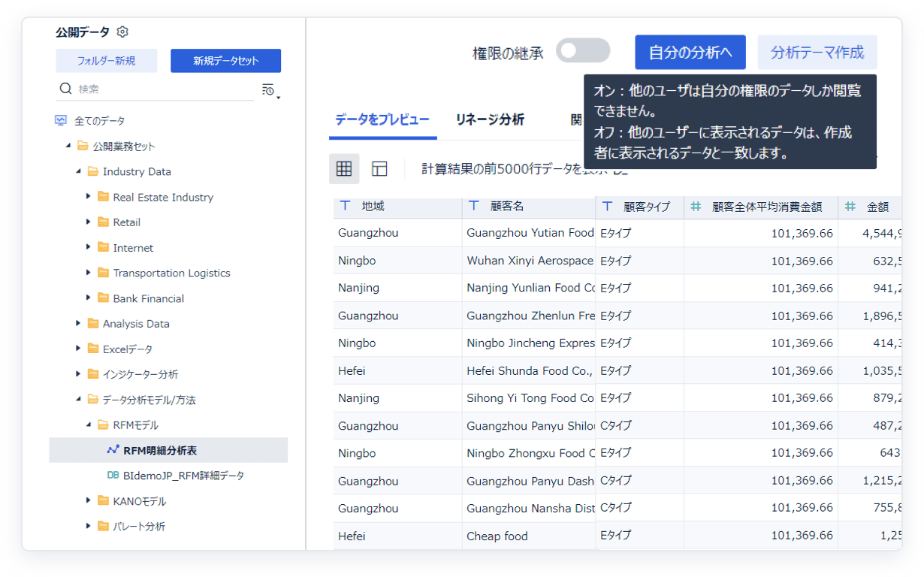The image size is (924, 577).
Task: Click the 自分の分析へ button
Action: click(x=690, y=52)
